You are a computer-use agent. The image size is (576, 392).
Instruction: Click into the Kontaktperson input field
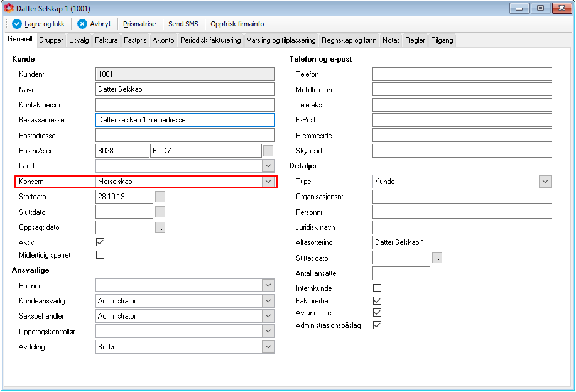[185, 105]
